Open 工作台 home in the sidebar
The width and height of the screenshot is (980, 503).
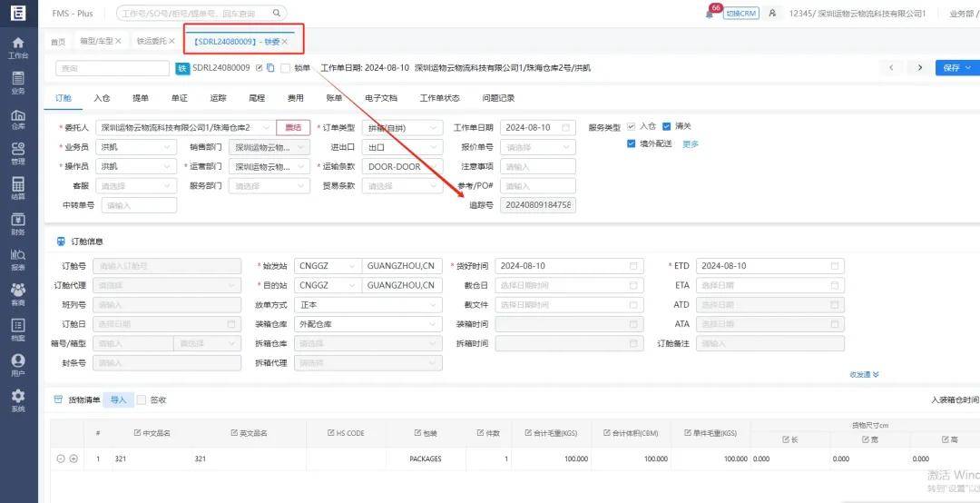click(18, 47)
